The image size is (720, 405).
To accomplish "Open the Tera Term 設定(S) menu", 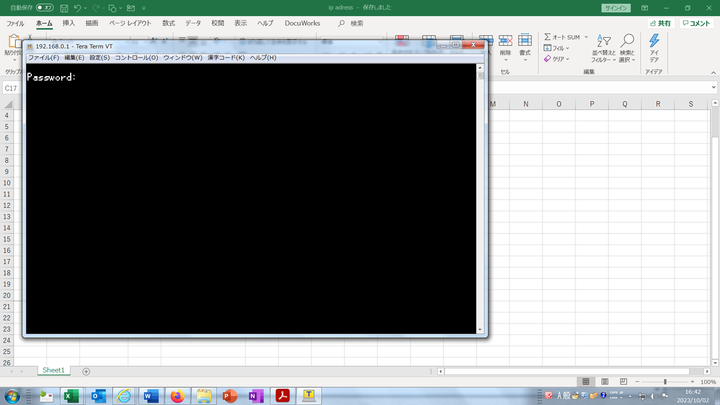I will click(100, 58).
